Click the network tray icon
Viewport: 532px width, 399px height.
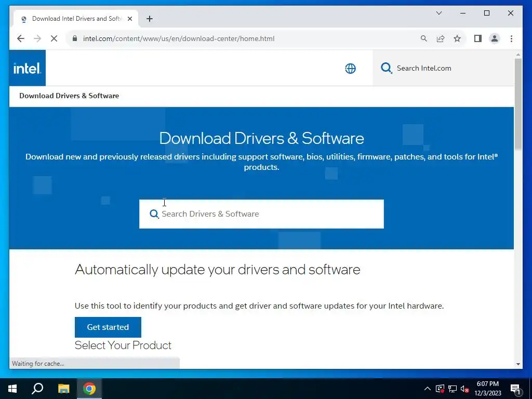point(453,389)
